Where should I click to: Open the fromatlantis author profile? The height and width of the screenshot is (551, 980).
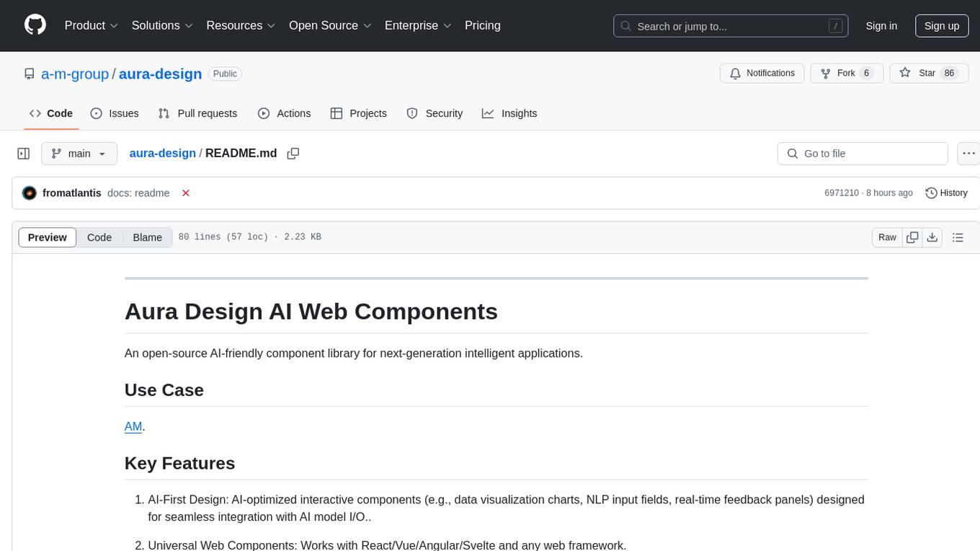(x=72, y=193)
